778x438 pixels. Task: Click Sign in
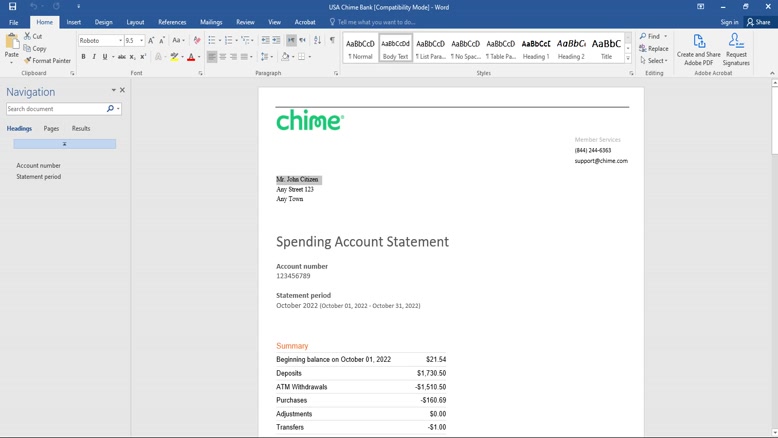pos(729,22)
